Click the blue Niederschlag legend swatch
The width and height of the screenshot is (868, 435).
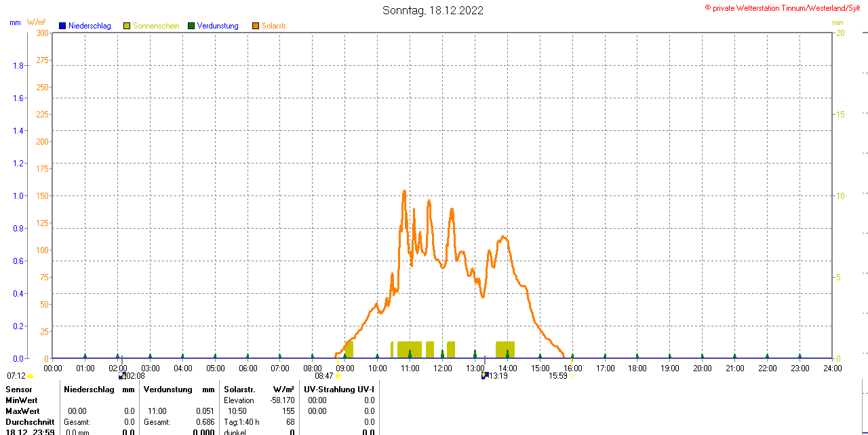click(x=62, y=26)
